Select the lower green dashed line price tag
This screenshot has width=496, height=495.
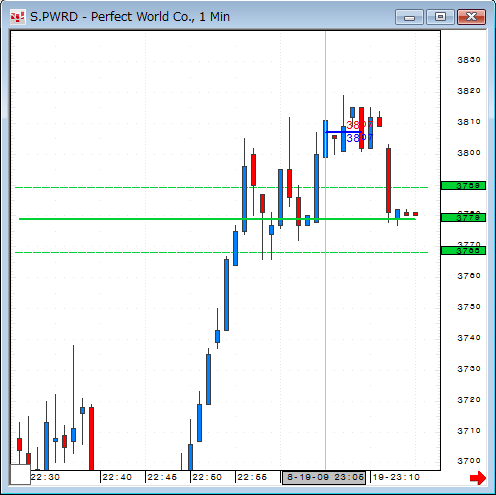coord(463,251)
